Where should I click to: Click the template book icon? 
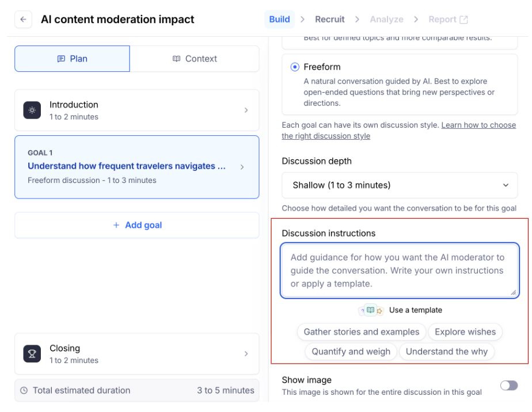pos(371,310)
